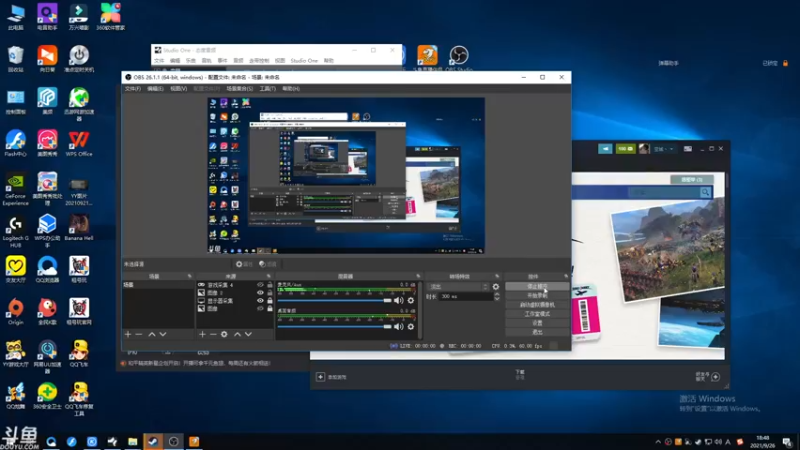
Task: Open first audio track settings gear
Action: click(411, 301)
